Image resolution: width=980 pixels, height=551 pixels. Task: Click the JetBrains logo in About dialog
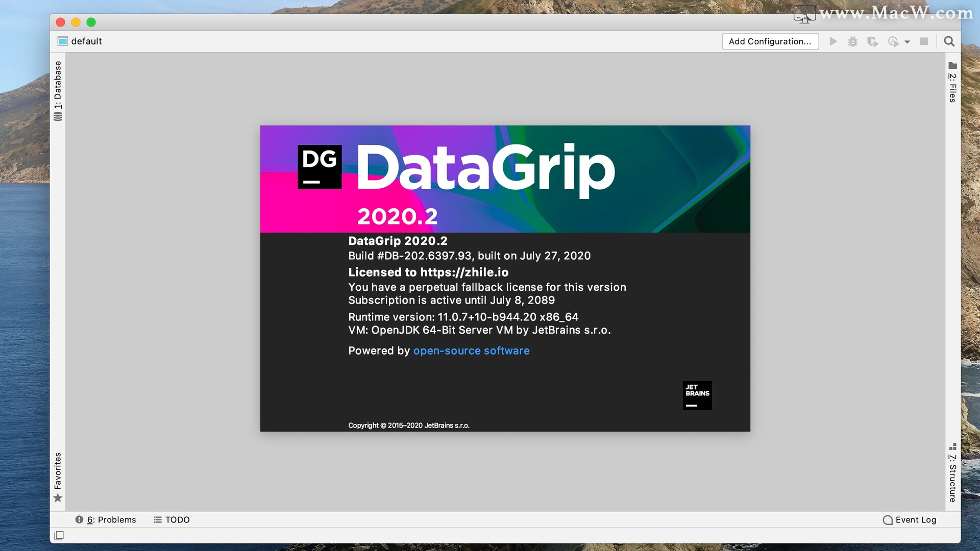(697, 395)
